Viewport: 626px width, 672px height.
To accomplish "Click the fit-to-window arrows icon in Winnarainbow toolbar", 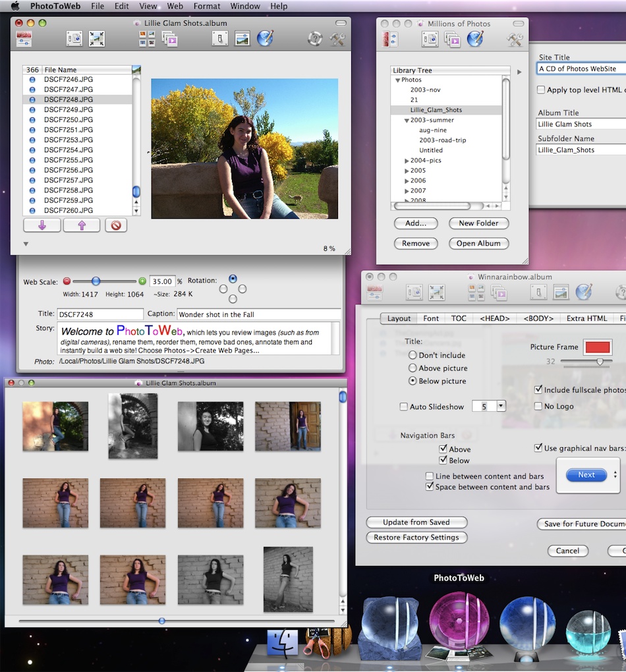I will (436, 293).
